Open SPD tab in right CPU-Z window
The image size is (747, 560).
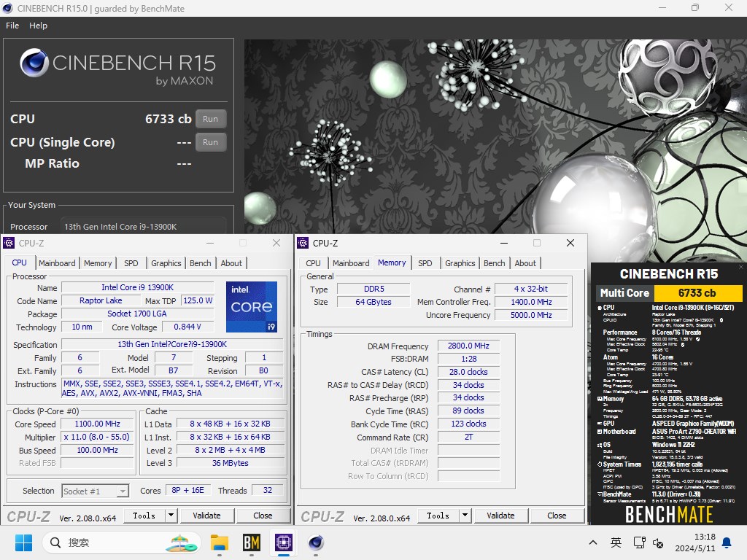(x=425, y=263)
